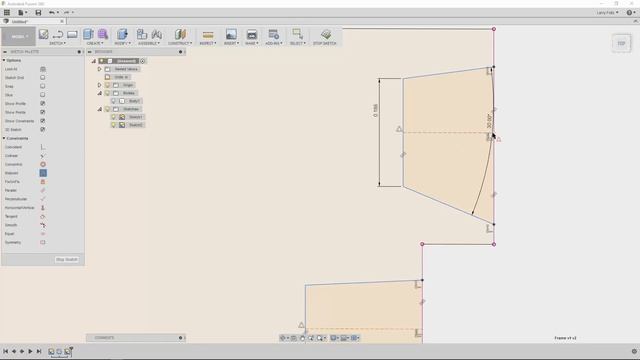Click the Save icon in top bar

pyautogui.click(x=38, y=13)
